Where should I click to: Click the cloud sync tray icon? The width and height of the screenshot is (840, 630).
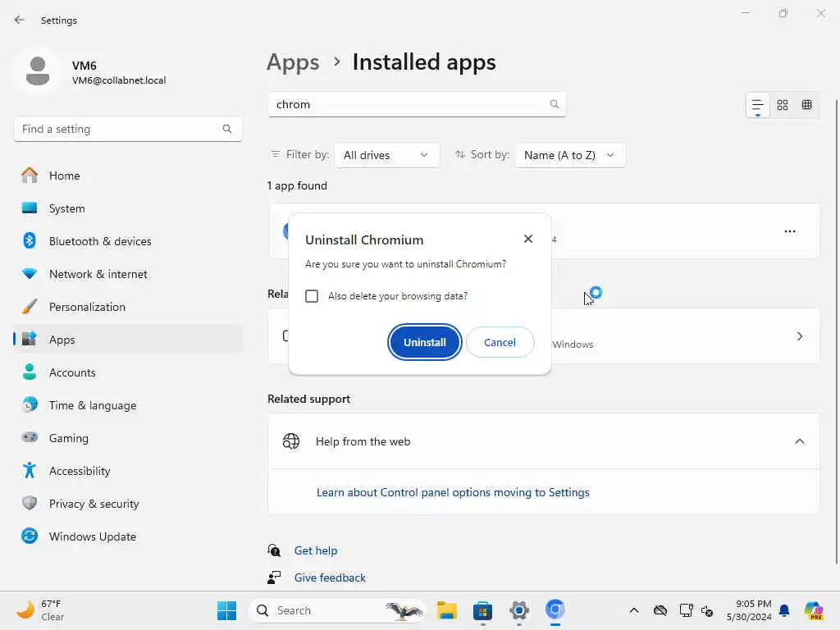[x=660, y=610]
